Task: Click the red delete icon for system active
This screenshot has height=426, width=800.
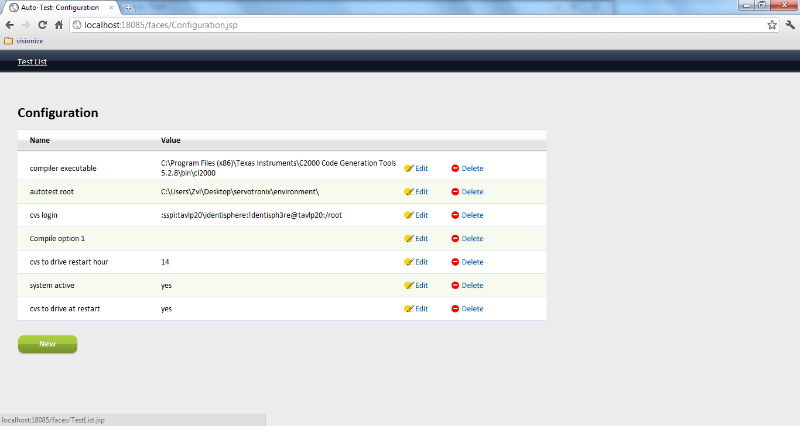Action: 455,286
